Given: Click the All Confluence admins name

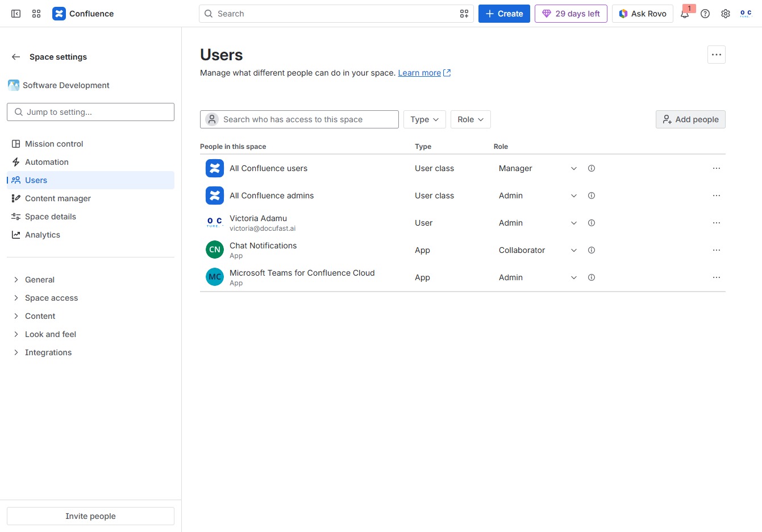Looking at the screenshot, I should click(272, 196).
